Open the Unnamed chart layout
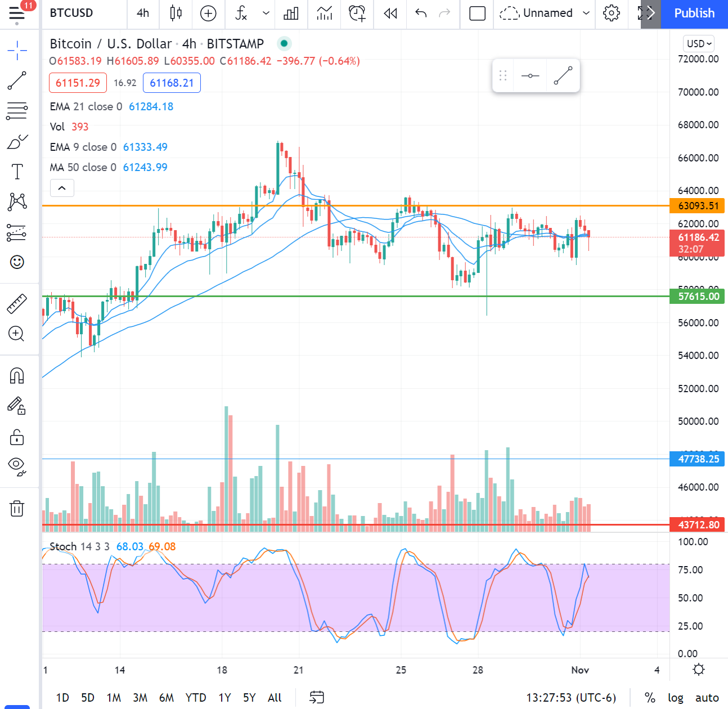 pyautogui.click(x=536, y=13)
